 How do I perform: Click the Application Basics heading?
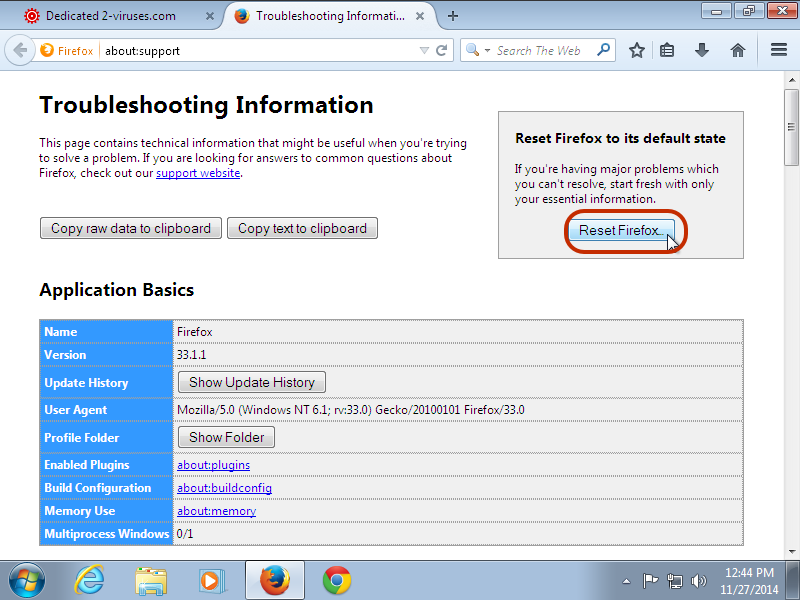pos(116,290)
